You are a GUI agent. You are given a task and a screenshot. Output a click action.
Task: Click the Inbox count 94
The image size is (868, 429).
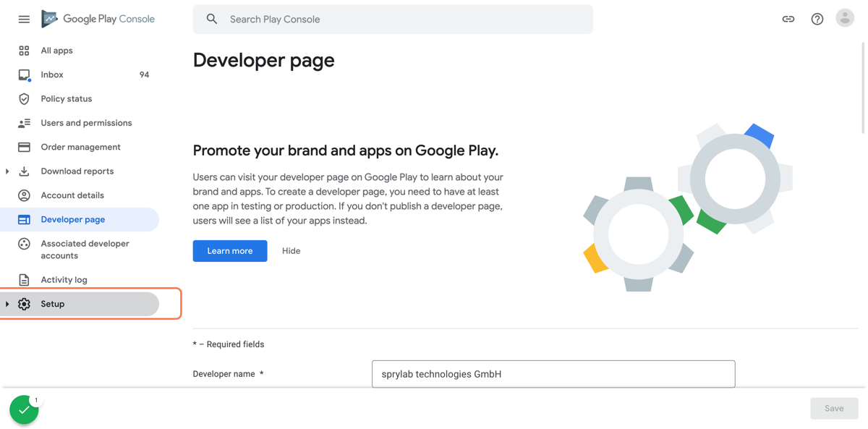pyautogui.click(x=144, y=75)
